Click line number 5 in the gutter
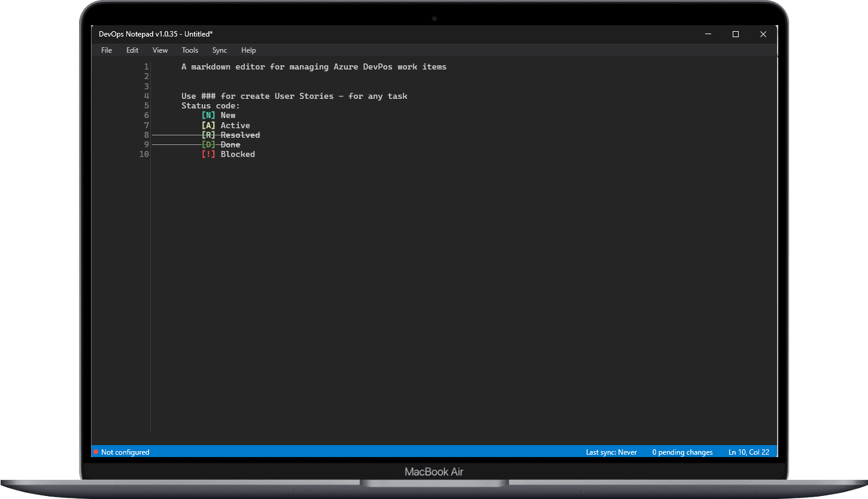 tap(146, 105)
